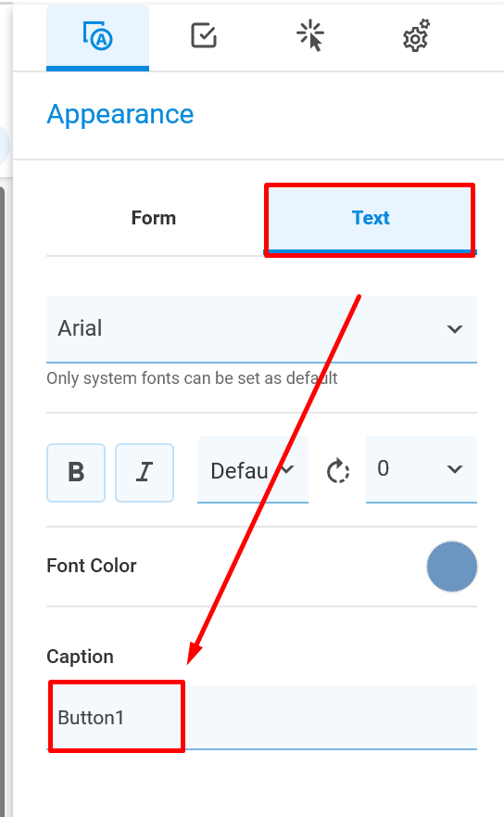Open the Appearance properties icon tab

(97, 37)
